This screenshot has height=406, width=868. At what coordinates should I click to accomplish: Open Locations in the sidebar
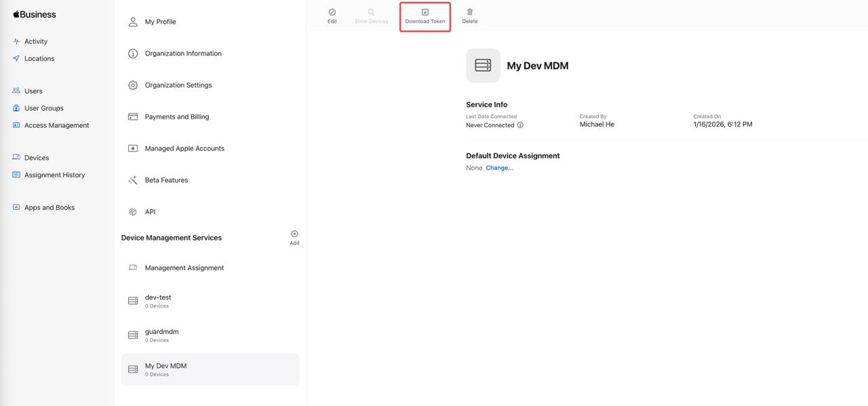click(39, 58)
